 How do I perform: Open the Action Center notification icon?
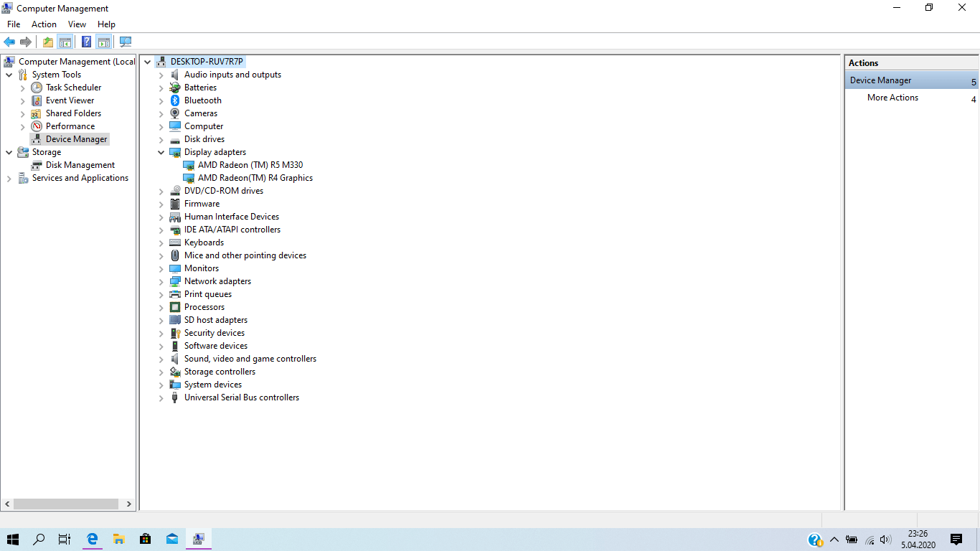click(x=956, y=540)
